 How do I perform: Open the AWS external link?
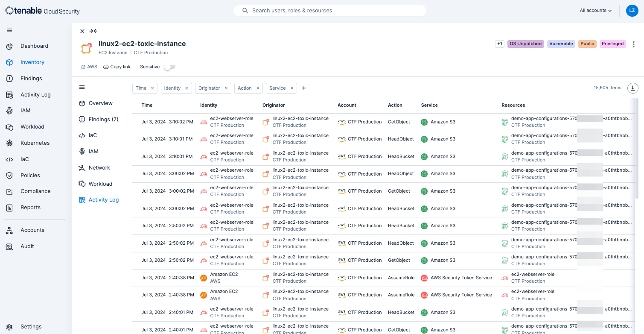pos(89,67)
